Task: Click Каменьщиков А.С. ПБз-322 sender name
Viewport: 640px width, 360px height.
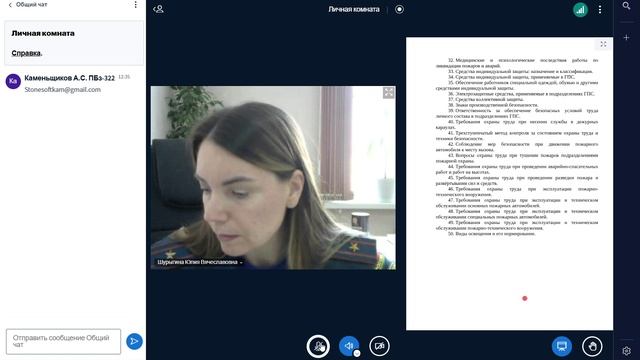Action: pos(69,78)
